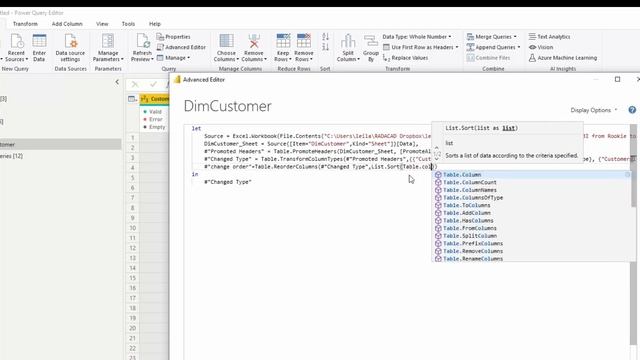
Task: Select Table.ToColumns suggestion
Action: 531,205
